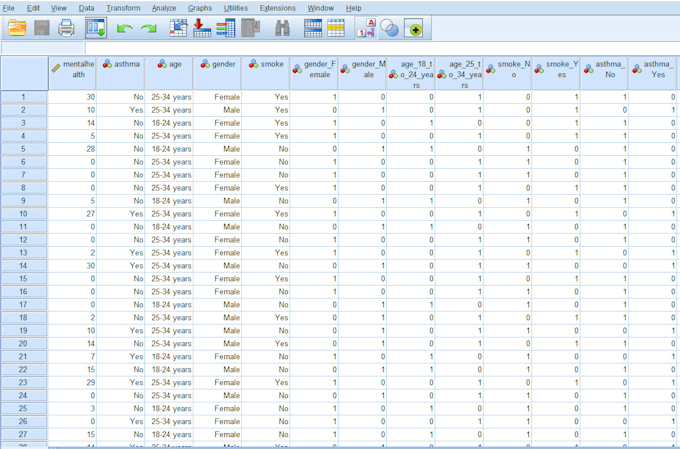The image size is (680, 449).
Task: Open the Help menu
Action: click(353, 8)
